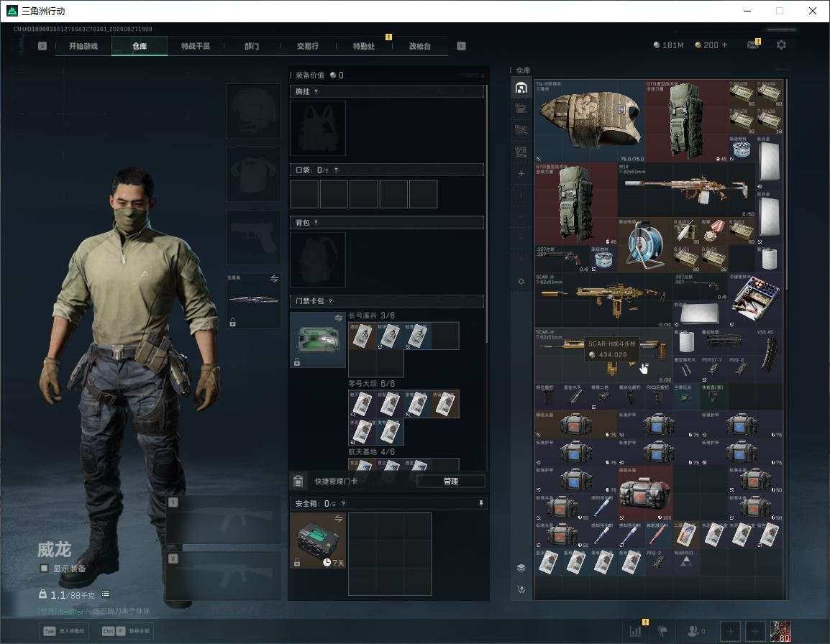
Task: Click the 长弓溪谷 3/6 card section label
Action: coord(372,316)
